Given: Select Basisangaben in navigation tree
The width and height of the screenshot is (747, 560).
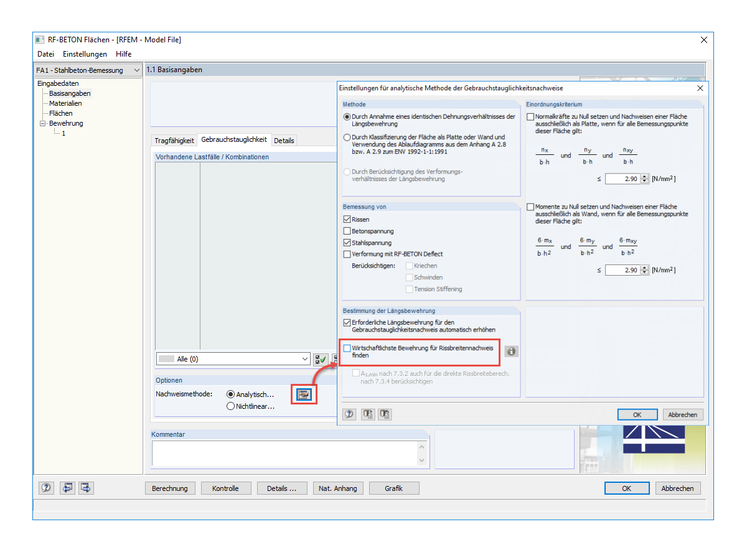Looking at the screenshot, I should [x=70, y=93].
